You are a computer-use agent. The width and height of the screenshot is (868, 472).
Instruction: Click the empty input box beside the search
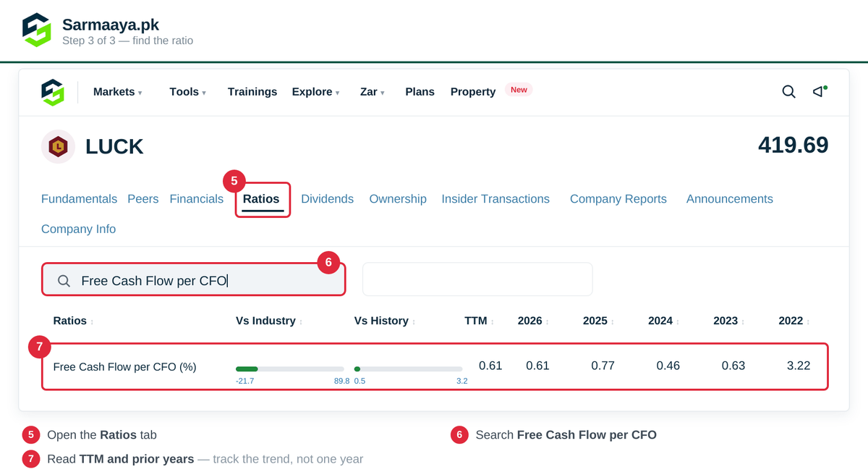click(477, 279)
